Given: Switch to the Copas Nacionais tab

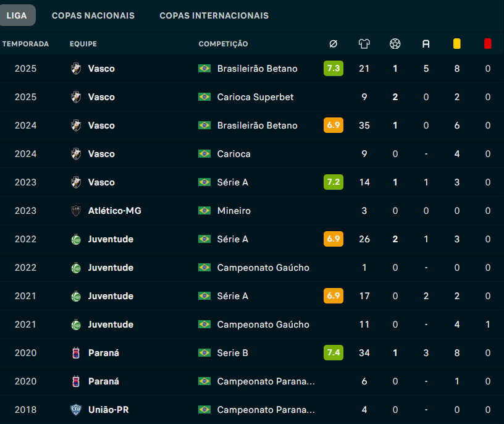Looking at the screenshot, I should (93, 15).
